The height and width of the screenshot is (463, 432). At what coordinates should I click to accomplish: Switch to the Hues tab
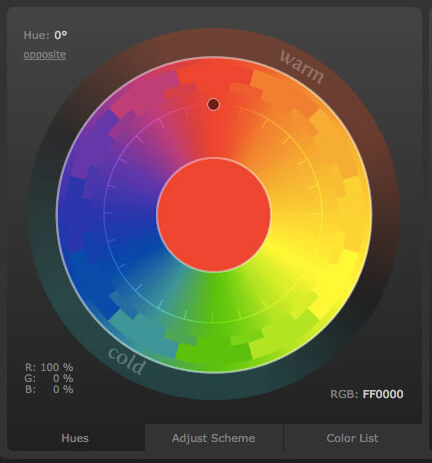75,438
